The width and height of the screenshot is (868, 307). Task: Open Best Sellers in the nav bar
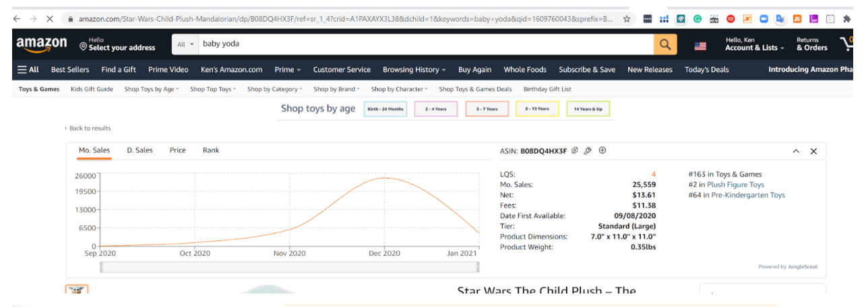(70, 69)
